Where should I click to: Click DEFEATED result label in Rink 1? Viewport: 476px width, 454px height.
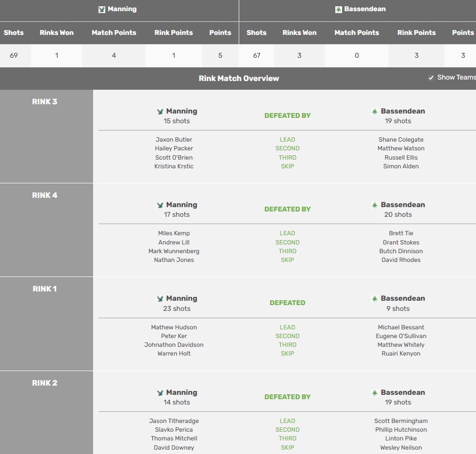coord(287,303)
